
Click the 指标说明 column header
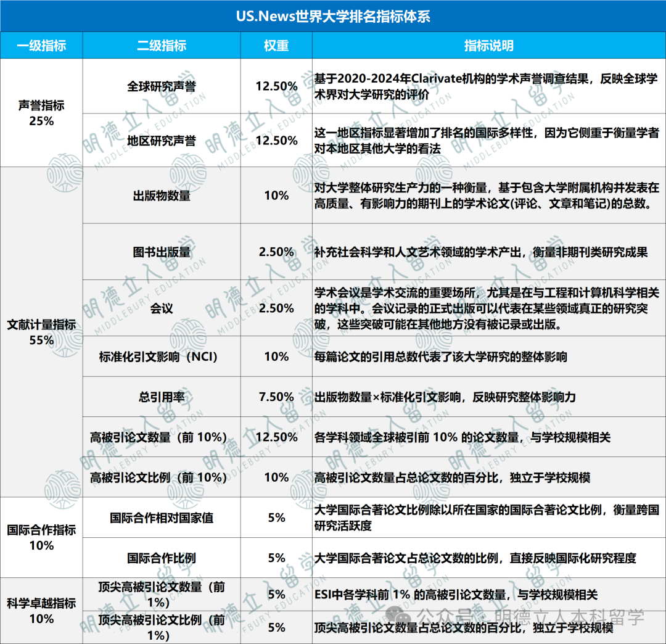point(489,45)
